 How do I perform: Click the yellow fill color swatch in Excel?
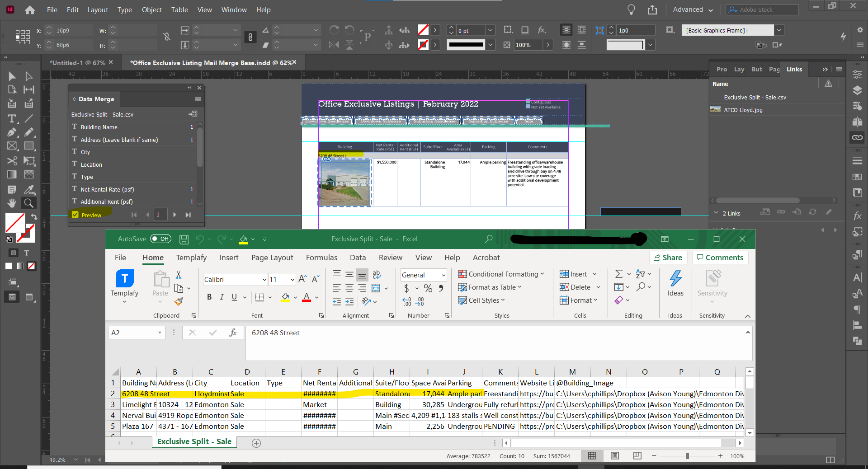(286, 297)
